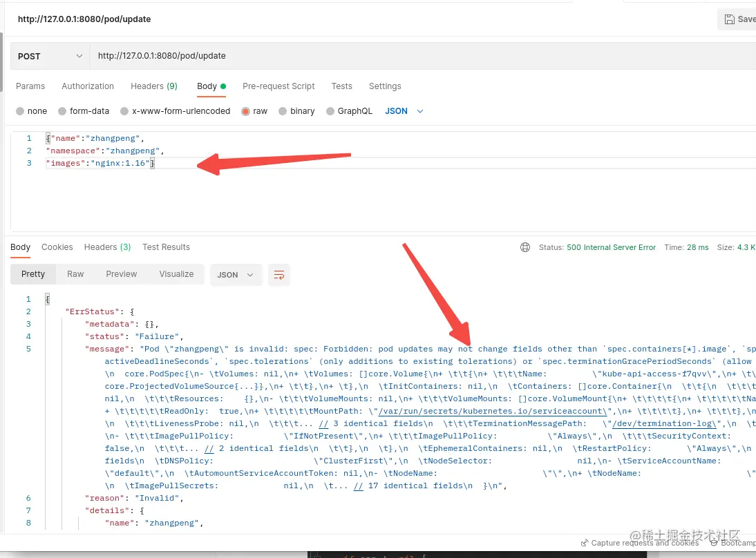Click Bootcamp in the status bar

(x=733, y=543)
